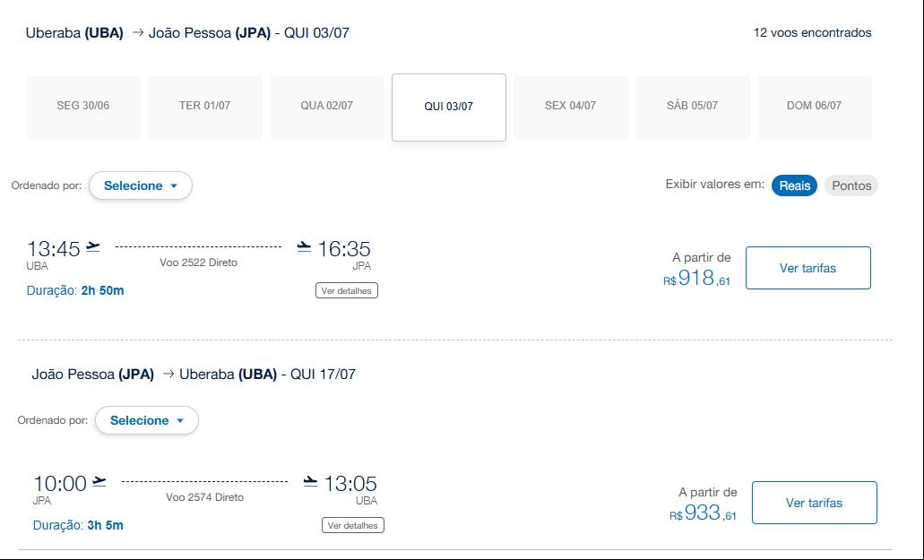
Task: Click the arrow icon in return route header
Action: pos(168,374)
